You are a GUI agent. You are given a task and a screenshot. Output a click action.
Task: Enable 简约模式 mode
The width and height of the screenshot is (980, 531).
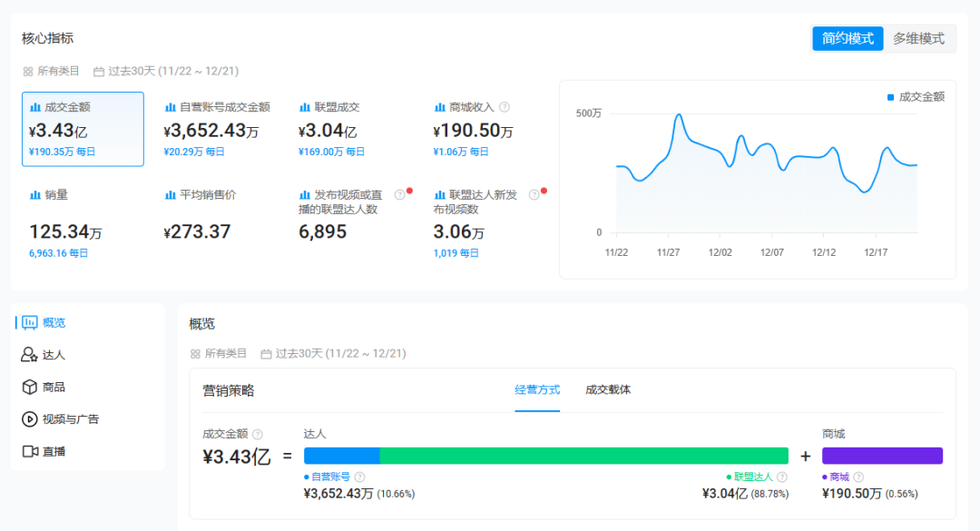click(x=848, y=38)
